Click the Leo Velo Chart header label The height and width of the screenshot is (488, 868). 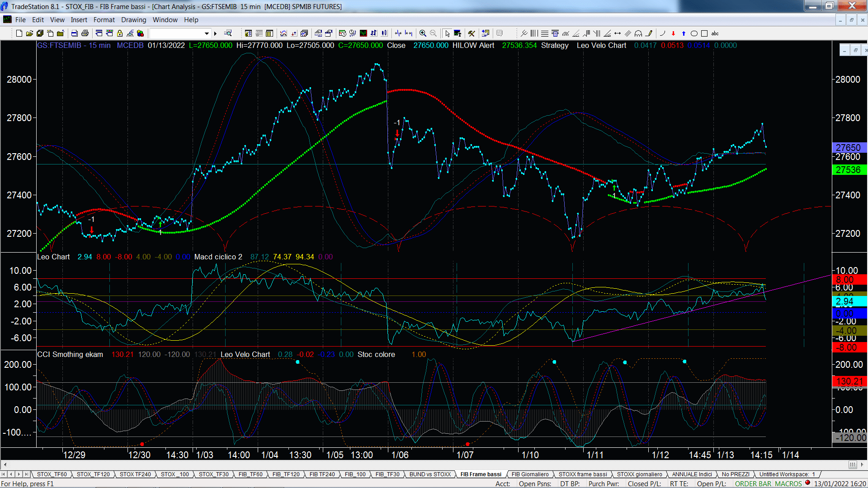click(x=601, y=45)
